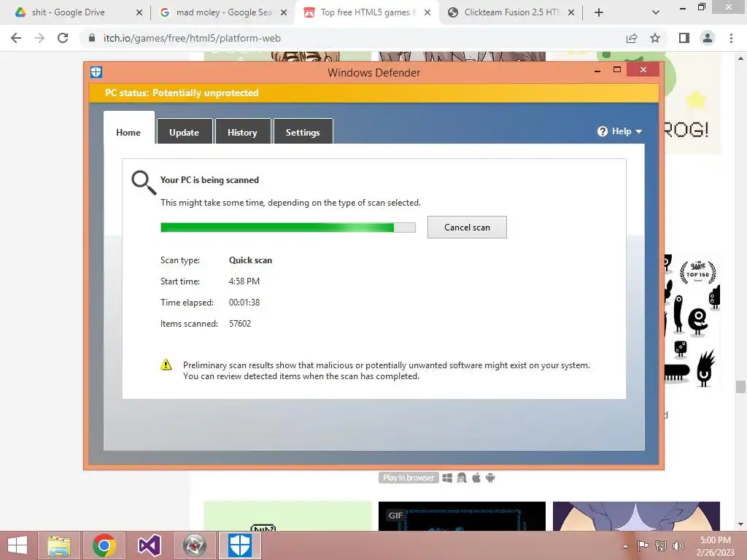Maximize the Windows Defender window
Screen dimensions: 747x560
pyautogui.click(x=617, y=69)
